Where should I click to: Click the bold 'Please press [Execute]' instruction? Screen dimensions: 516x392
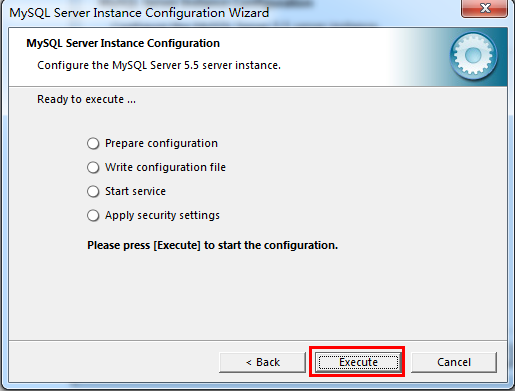212,245
